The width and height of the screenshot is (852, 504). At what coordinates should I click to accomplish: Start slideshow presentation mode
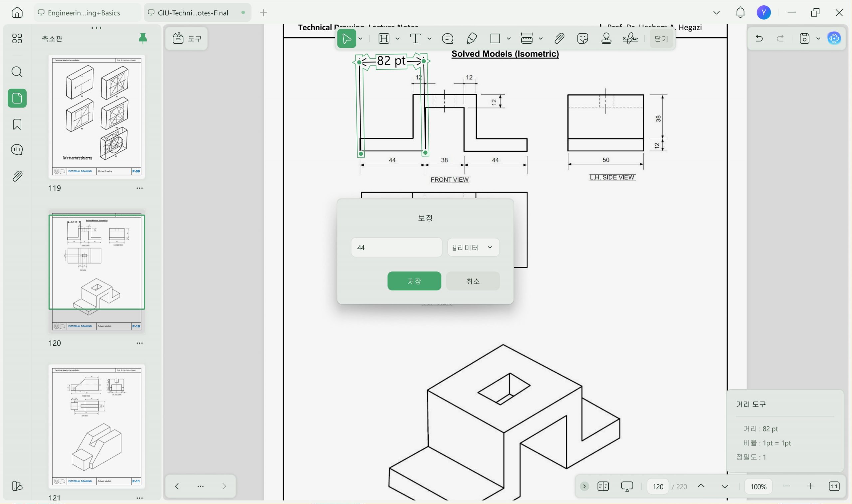tap(627, 486)
